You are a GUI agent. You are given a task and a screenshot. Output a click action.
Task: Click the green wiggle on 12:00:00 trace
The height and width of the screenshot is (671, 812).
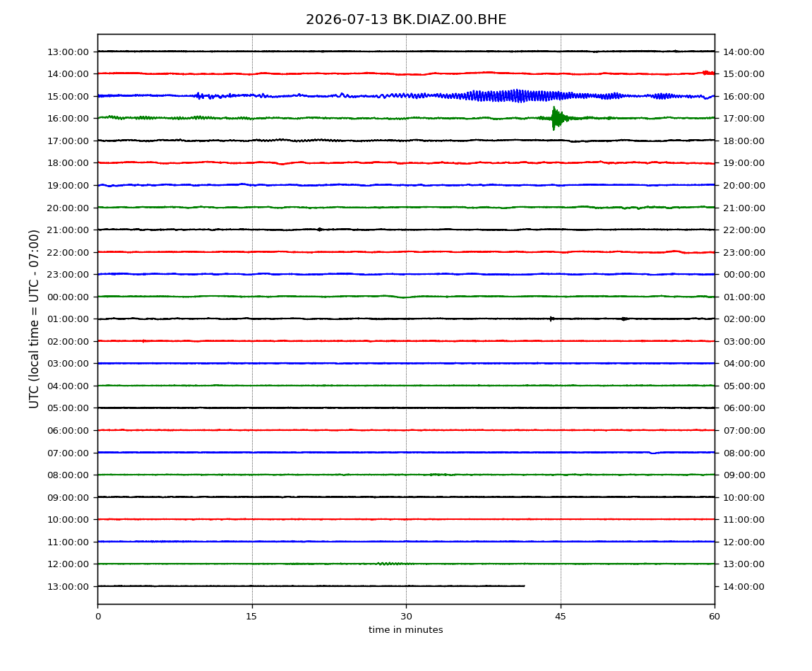391,563
